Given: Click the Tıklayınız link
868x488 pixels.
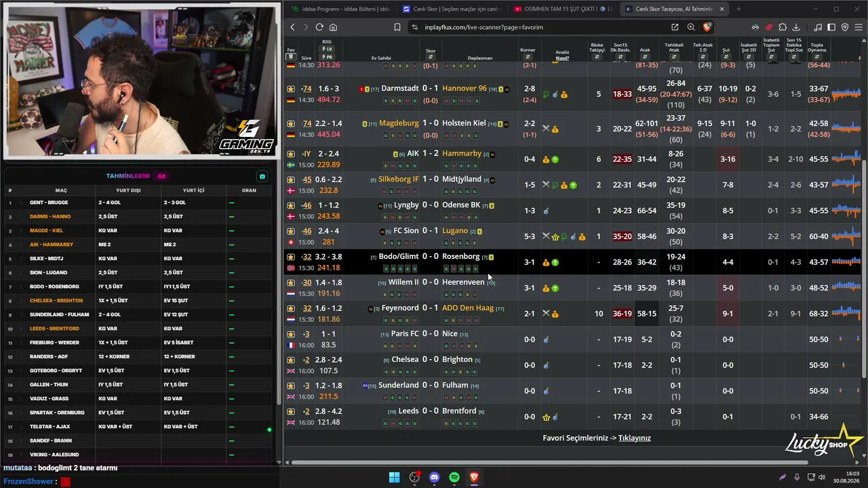Looking at the screenshot, I should (635, 438).
